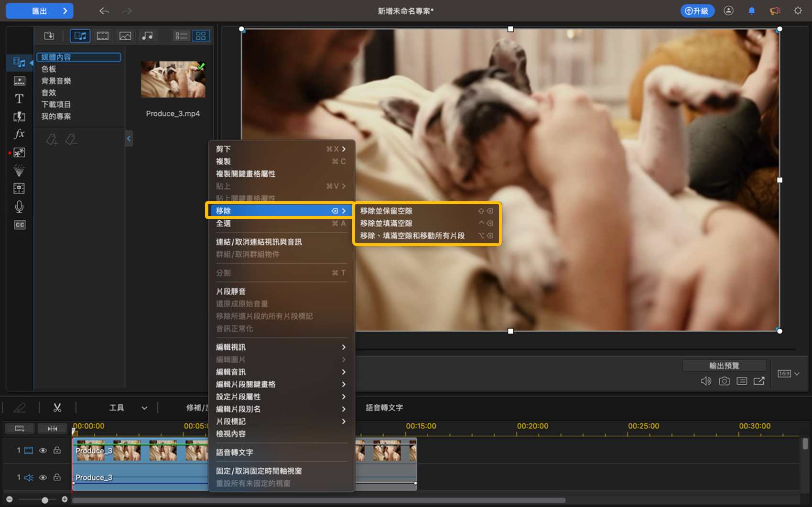Click the import media icon

(49, 36)
